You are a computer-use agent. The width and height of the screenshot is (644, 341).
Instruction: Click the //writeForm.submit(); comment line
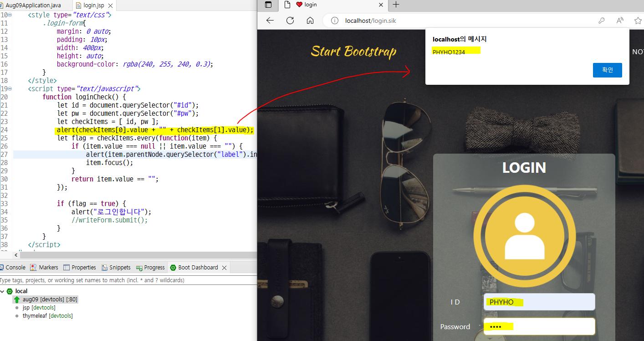pyautogui.click(x=110, y=220)
